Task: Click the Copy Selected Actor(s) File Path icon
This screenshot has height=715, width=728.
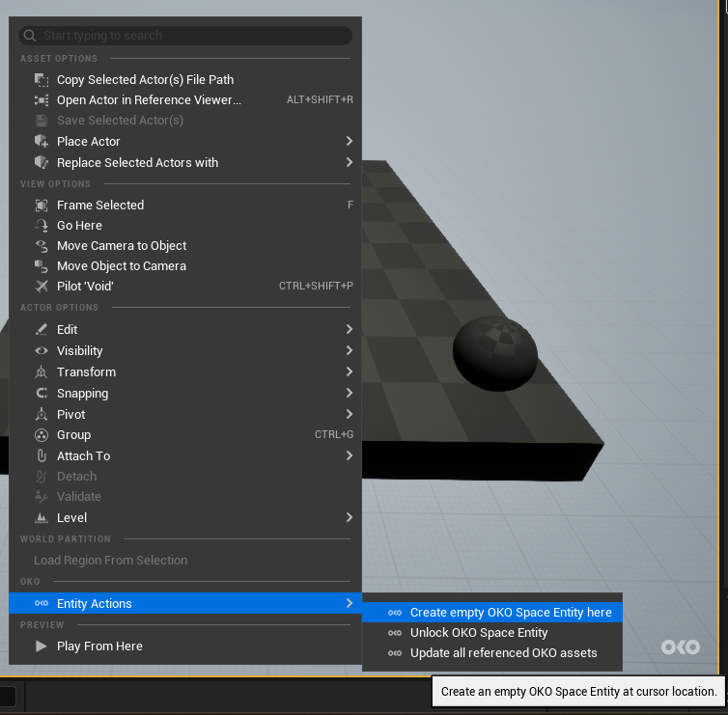Action: coord(42,80)
